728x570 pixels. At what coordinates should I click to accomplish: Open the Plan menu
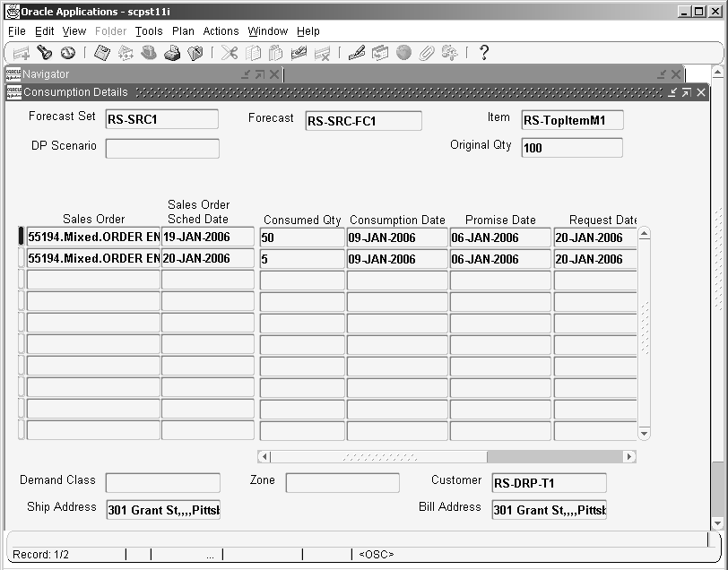183,31
